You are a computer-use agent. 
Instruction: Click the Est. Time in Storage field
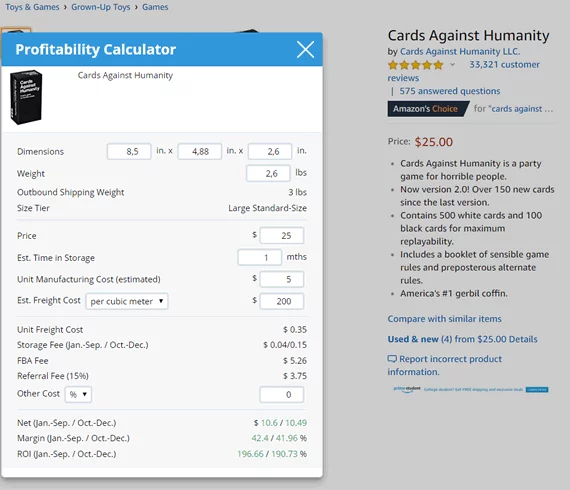pos(260,257)
